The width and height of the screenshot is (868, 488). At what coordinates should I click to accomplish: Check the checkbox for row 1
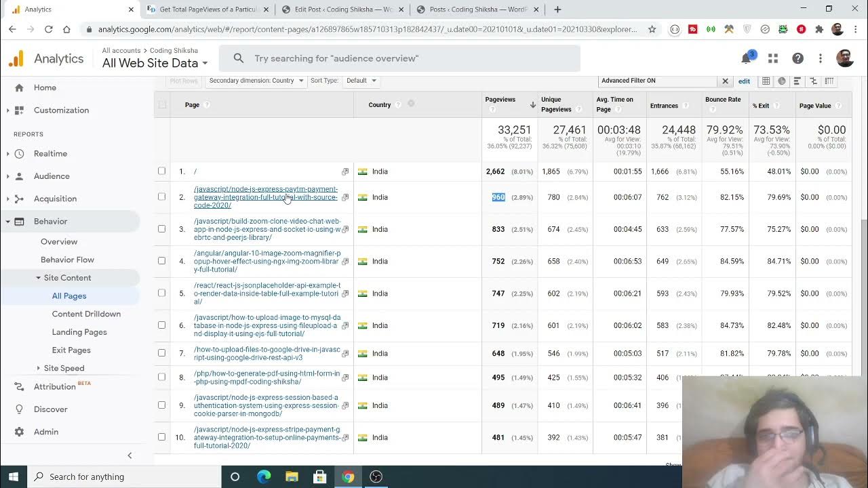[x=162, y=171]
